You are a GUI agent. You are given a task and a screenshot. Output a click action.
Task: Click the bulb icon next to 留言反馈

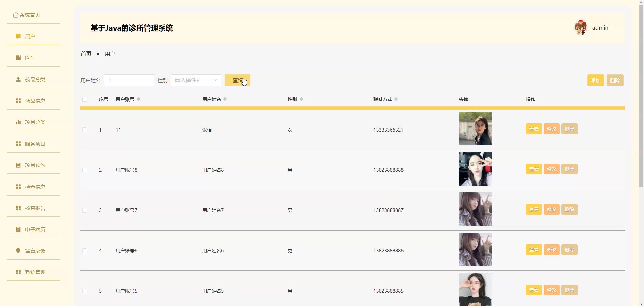pyautogui.click(x=18, y=251)
